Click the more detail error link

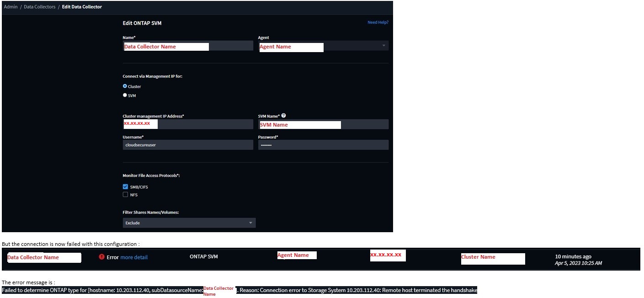click(134, 257)
